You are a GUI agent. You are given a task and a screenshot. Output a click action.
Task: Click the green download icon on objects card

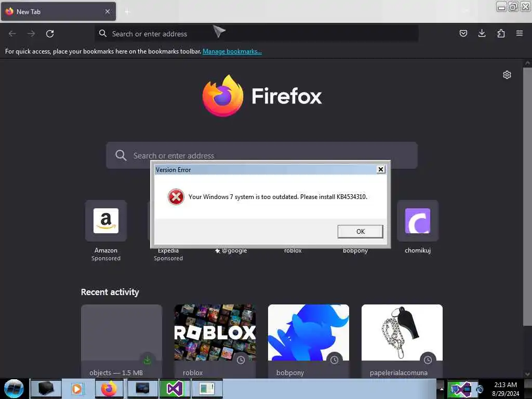[x=147, y=360]
